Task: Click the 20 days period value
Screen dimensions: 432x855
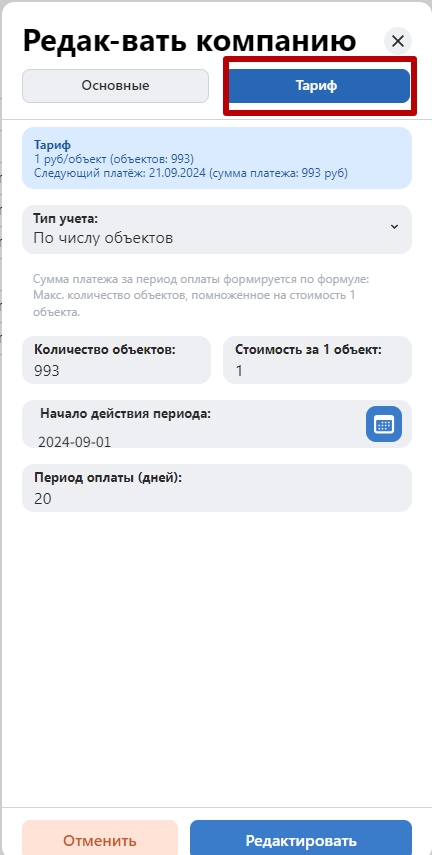Action: [43, 498]
